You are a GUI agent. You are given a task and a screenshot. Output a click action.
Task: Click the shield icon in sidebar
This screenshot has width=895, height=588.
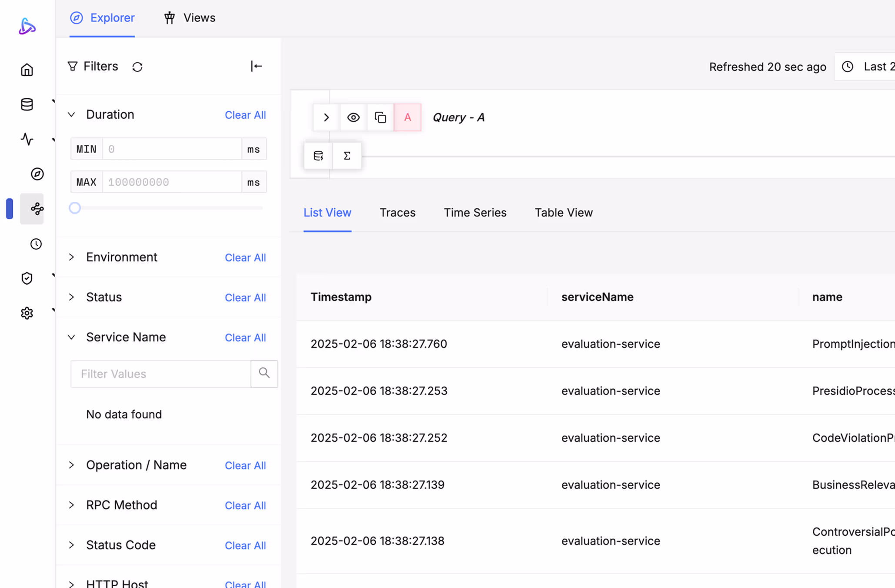tap(27, 278)
